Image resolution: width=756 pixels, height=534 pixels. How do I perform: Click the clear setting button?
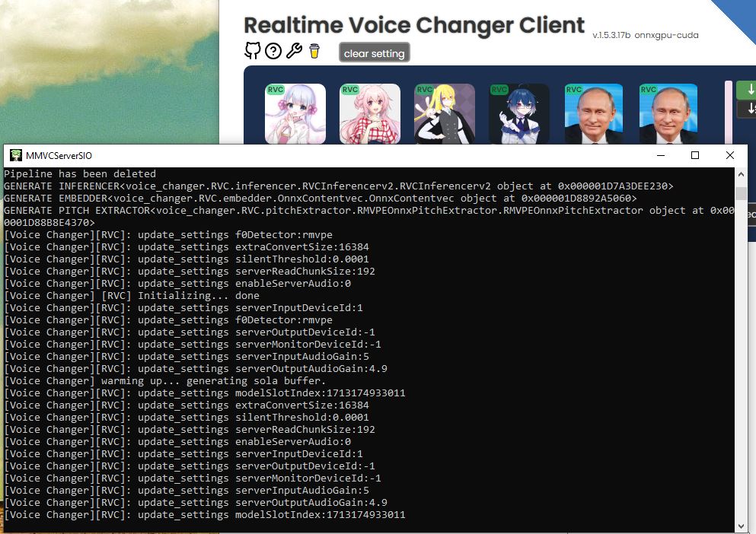coord(374,52)
